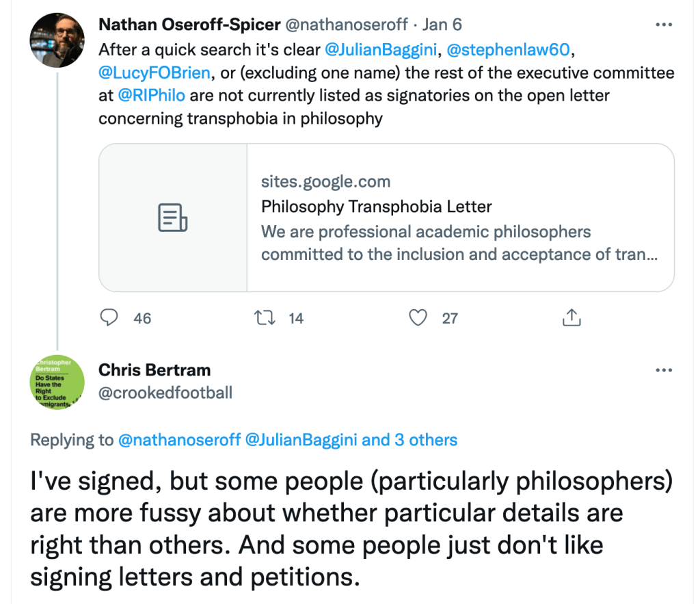Like the tweet with heart icon

tap(417, 317)
